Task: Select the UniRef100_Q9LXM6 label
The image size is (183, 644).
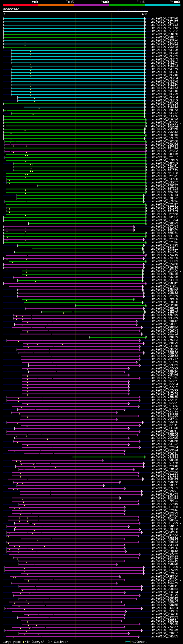Action: click(x=164, y=116)
